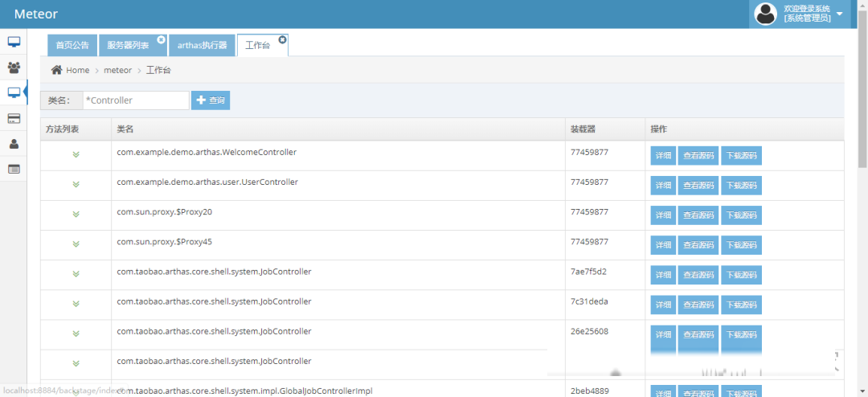Switch to the 首页公告 tab
This screenshot has height=397, width=868.
tap(72, 46)
